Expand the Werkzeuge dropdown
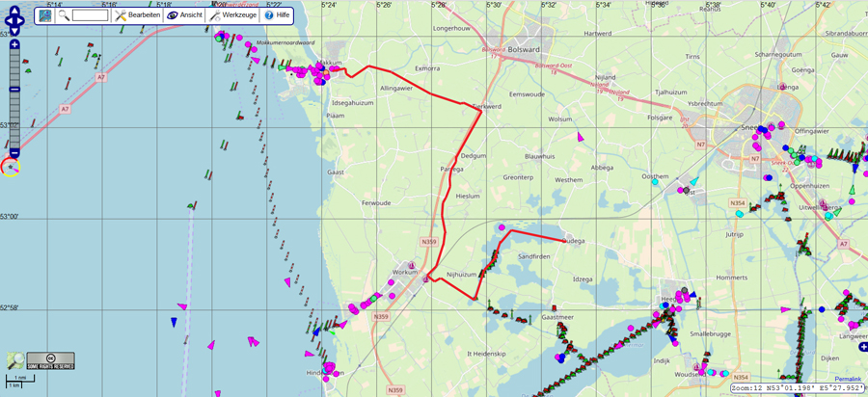This screenshot has width=868, height=397. [233, 15]
